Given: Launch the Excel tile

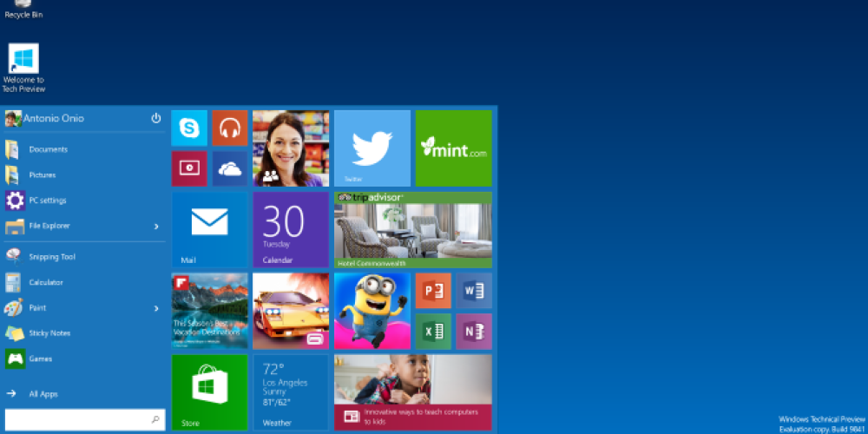Looking at the screenshot, I should tap(433, 332).
